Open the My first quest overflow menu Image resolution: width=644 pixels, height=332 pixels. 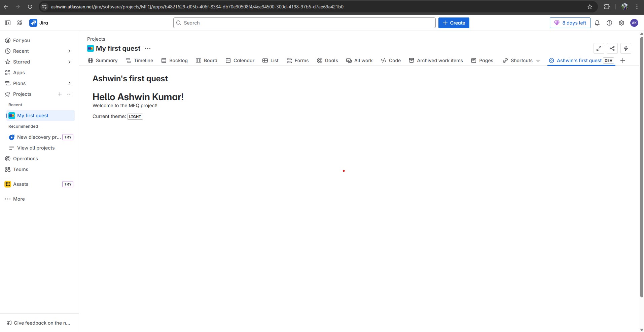point(148,48)
